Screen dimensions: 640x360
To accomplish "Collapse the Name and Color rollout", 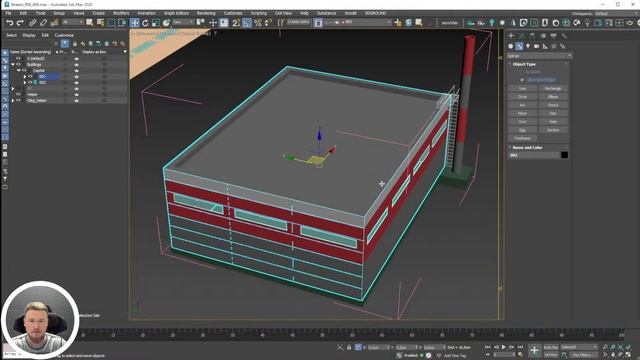I will point(527,147).
